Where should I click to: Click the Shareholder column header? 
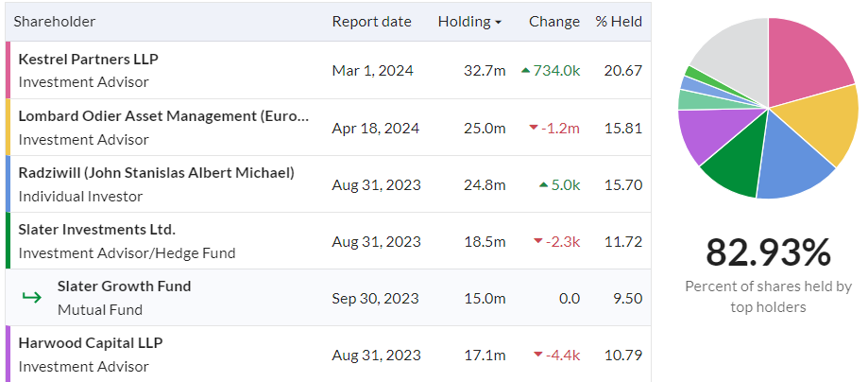tap(54, 22)
